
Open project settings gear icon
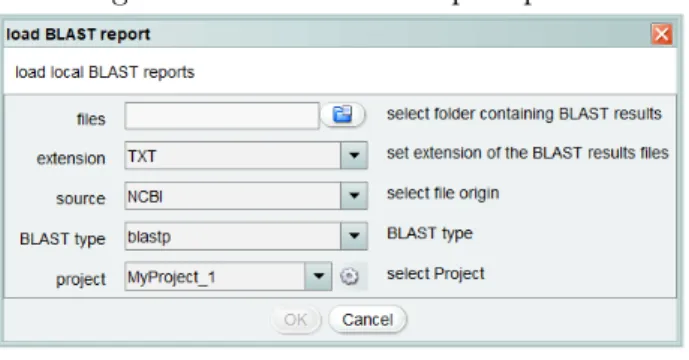349,276
